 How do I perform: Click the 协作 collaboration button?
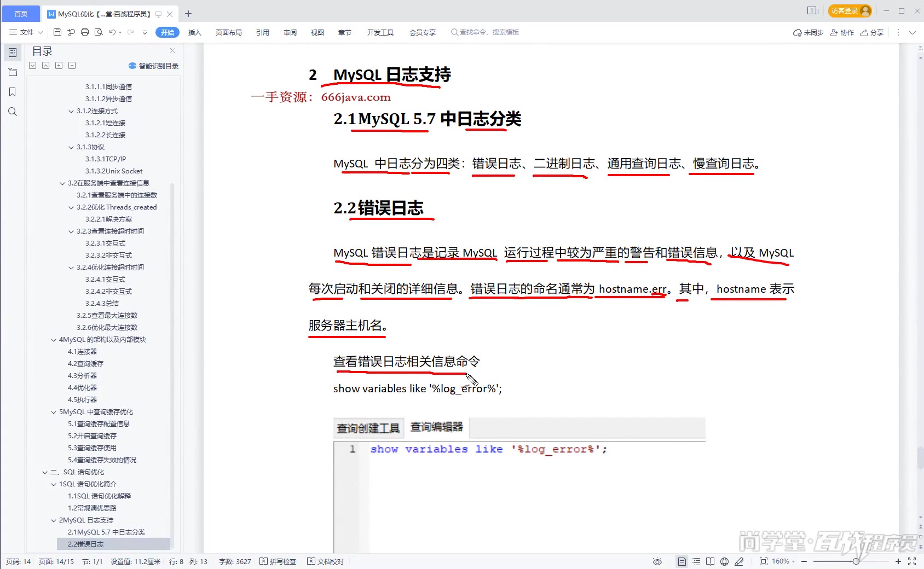coord(842,32)
